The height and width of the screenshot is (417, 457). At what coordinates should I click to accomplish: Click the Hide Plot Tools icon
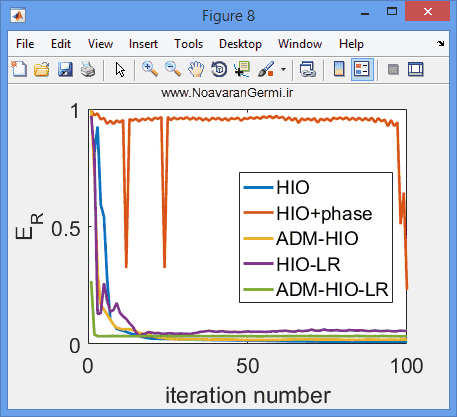(393, 69)
